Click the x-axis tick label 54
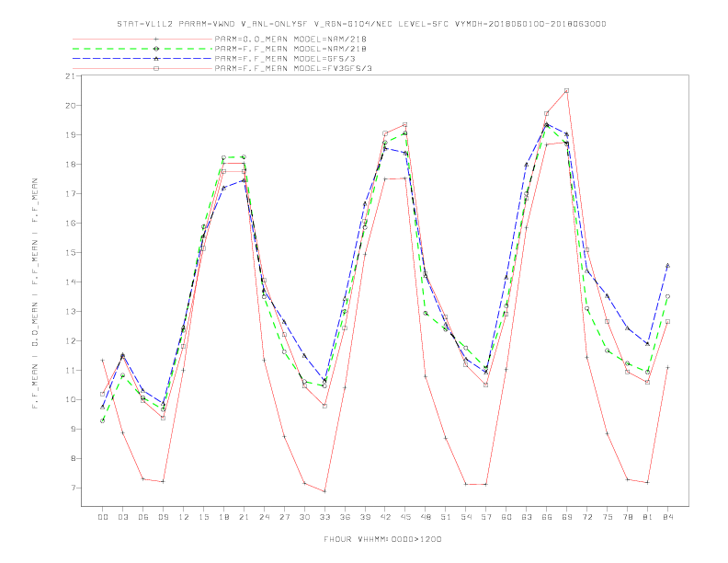728x563 pixels. click(466, 517)
